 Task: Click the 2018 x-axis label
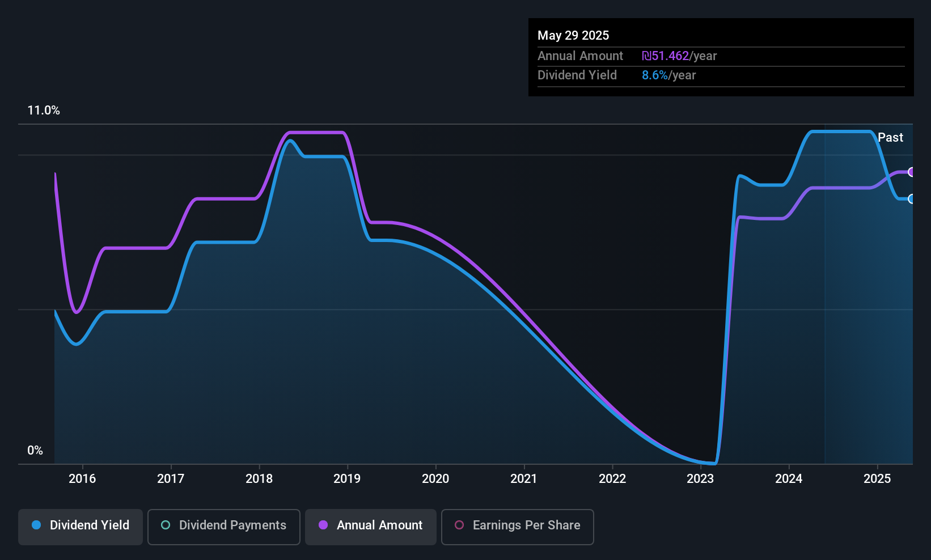(259, 478)
